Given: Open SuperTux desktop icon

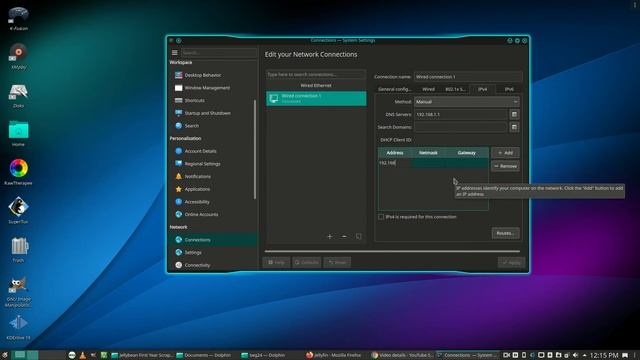Looking at the screenshot, I should tap(18, 210).
